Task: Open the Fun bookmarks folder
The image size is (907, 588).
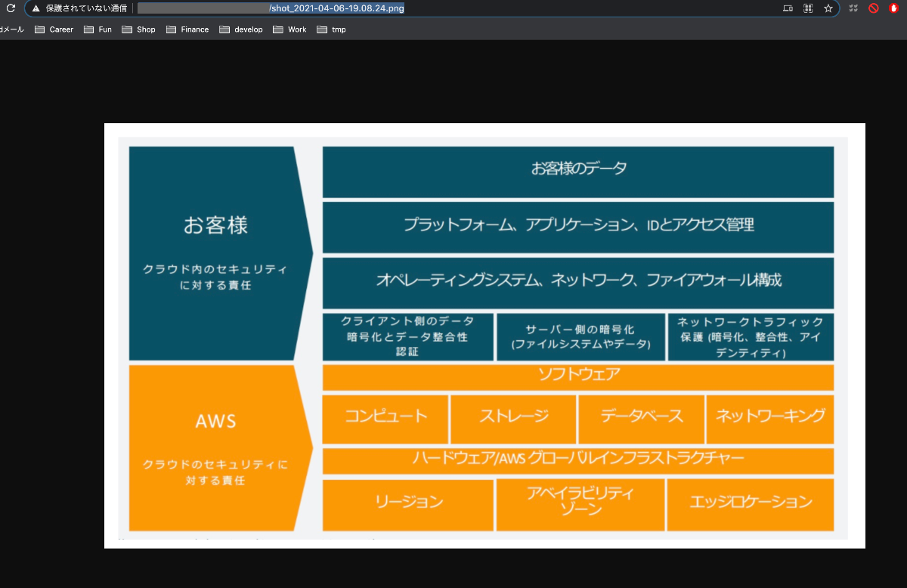Action: [x=98, y=29]
